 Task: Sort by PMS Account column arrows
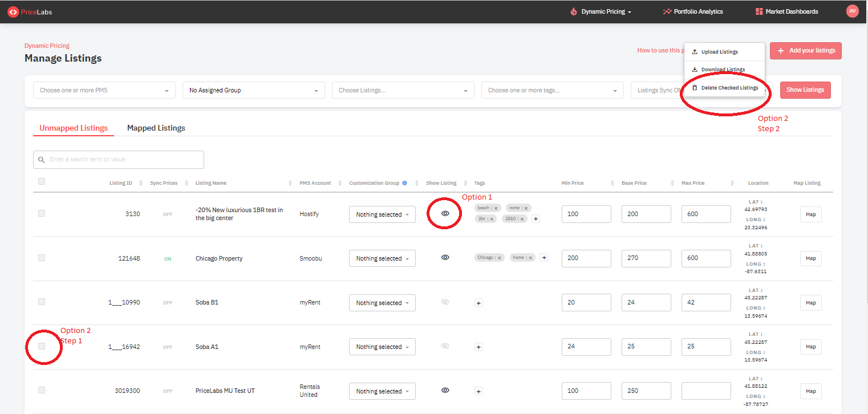[x=340, y=183]
